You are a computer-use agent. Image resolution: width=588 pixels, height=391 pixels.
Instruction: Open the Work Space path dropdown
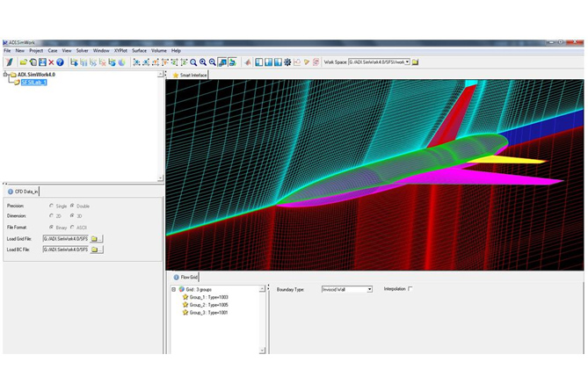(407, 62)
